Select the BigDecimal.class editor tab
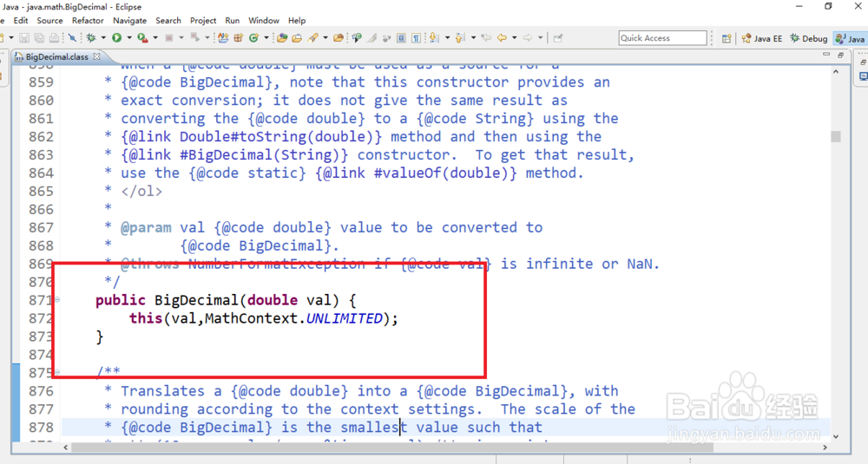 [x=56, y=57]
